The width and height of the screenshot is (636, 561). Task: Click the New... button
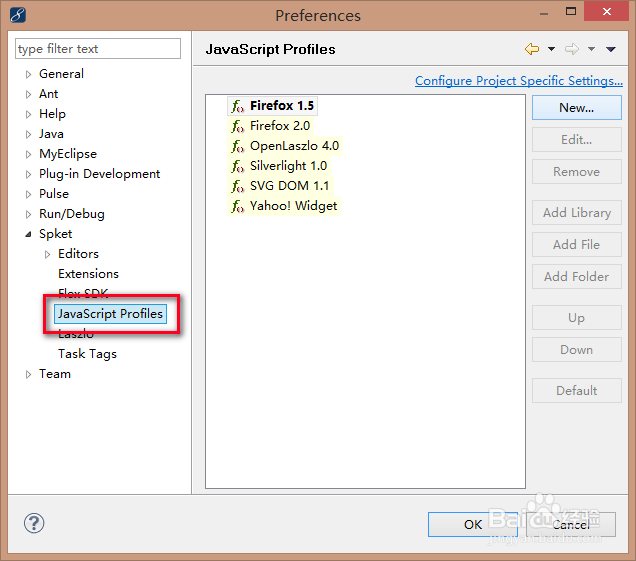[x=577, y=107]
